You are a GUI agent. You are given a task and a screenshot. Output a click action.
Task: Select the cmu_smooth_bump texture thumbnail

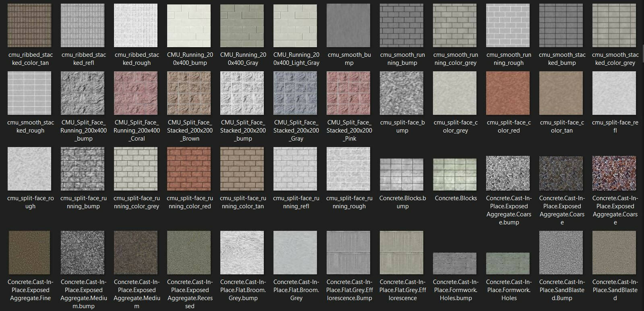pos(348,26)
